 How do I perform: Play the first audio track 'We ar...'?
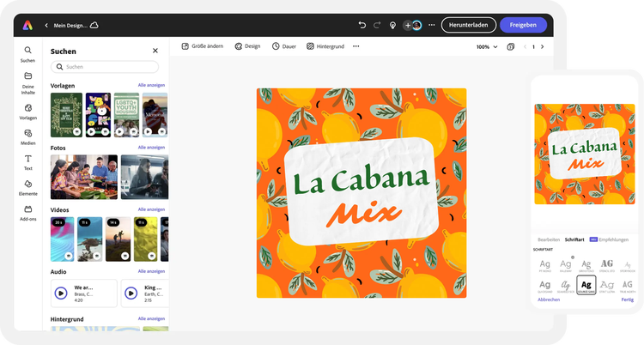(61, 293)
